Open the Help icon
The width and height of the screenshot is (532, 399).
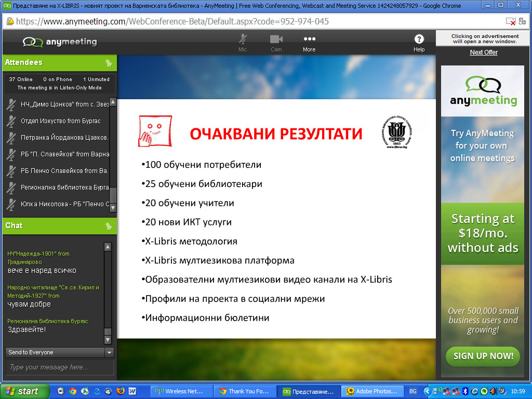[x=419, y=39]
